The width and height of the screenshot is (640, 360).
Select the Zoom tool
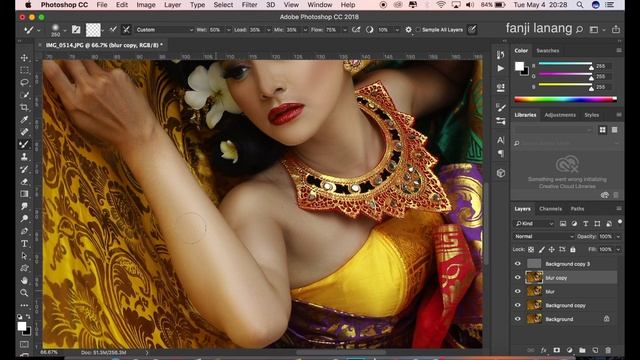coord(24,293)
